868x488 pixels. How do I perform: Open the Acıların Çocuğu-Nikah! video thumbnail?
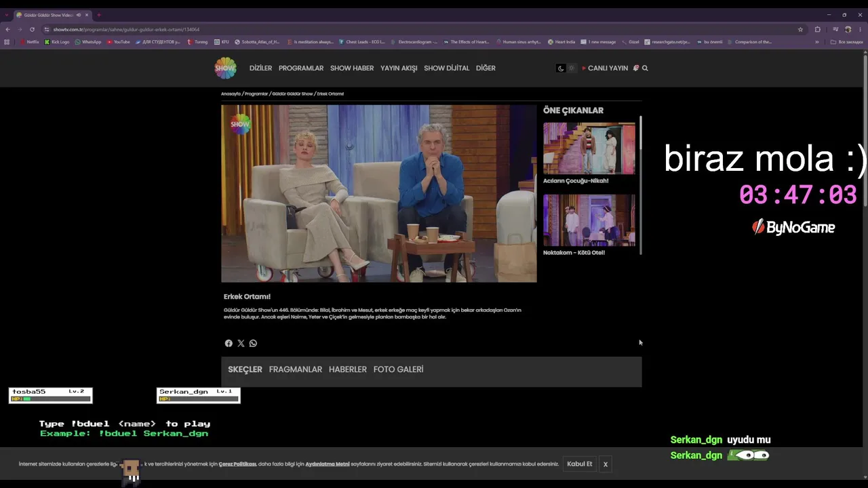589,148
